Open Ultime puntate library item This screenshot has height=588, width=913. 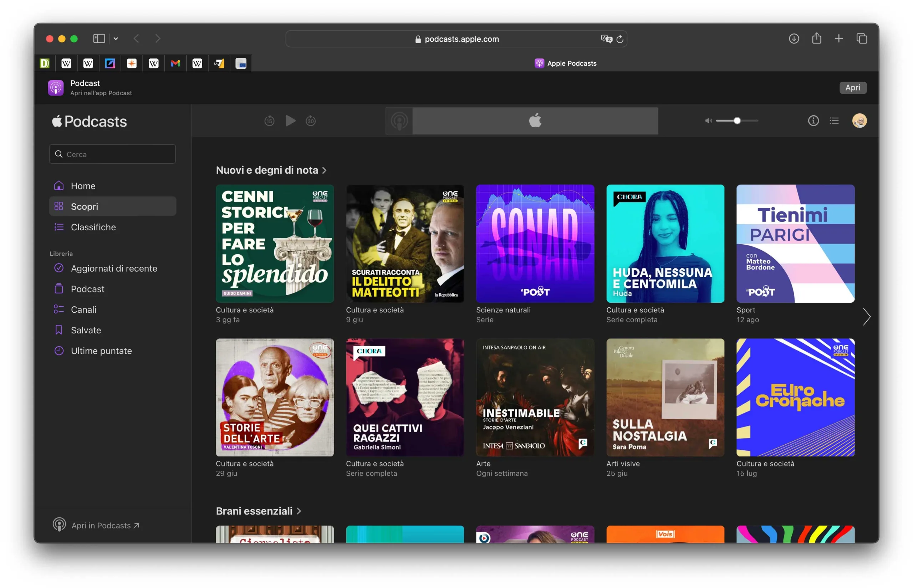pos(113,351)
